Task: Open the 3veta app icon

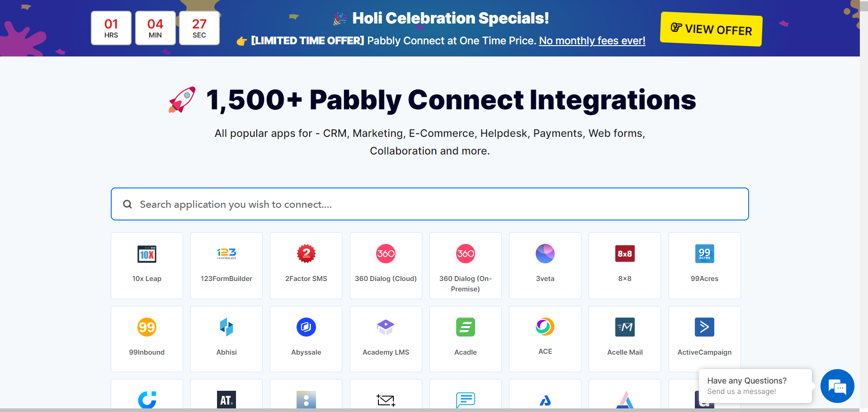Action: click(545, 254)
